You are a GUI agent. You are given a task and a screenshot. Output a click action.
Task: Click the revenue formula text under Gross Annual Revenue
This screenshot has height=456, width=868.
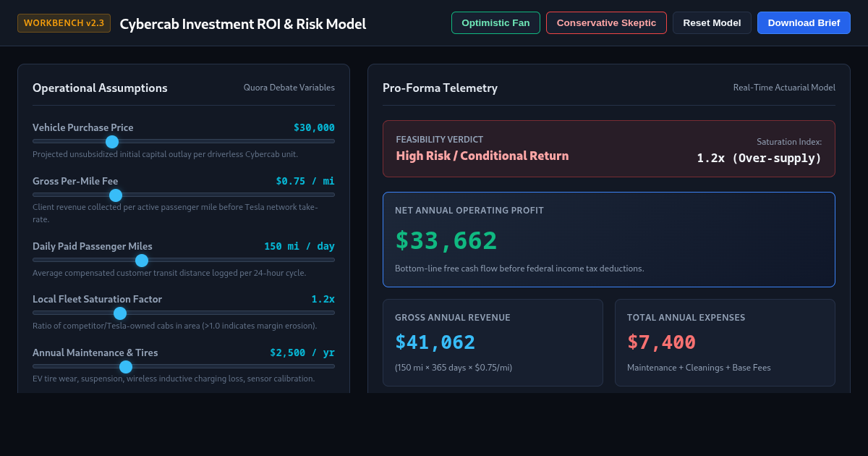point(454,368)
